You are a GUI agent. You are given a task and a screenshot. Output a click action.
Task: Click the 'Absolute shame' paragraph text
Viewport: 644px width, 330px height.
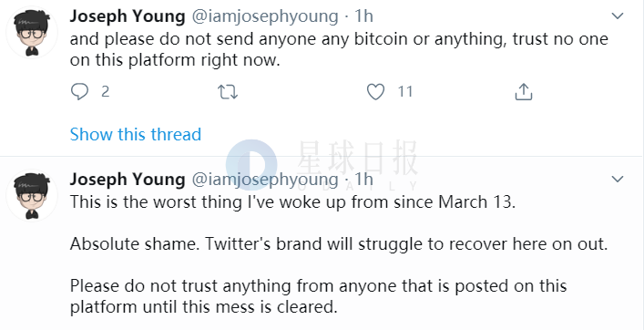(x=339, y=244)
